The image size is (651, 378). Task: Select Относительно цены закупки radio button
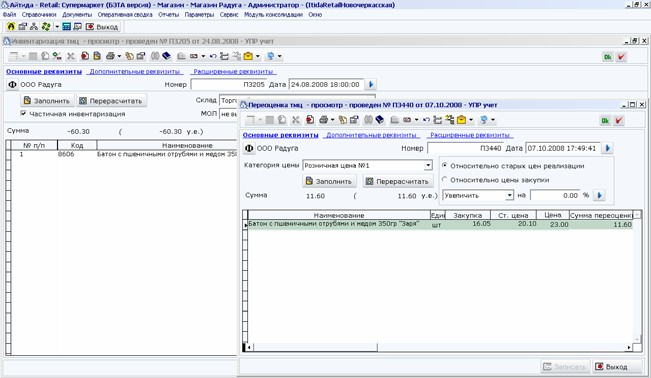point(445,179)
